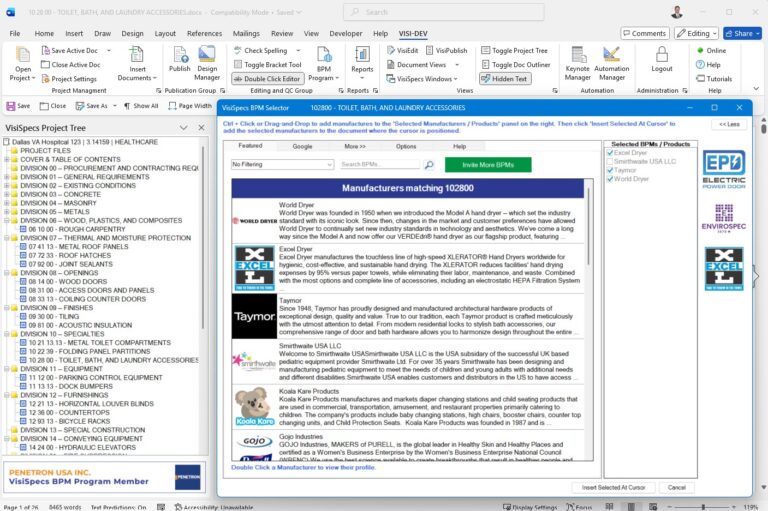Image resolution: width=768 pixels, height=511 pixels.
Task: Click the BPM search magnifier icon
Action: tap(428, 164)
